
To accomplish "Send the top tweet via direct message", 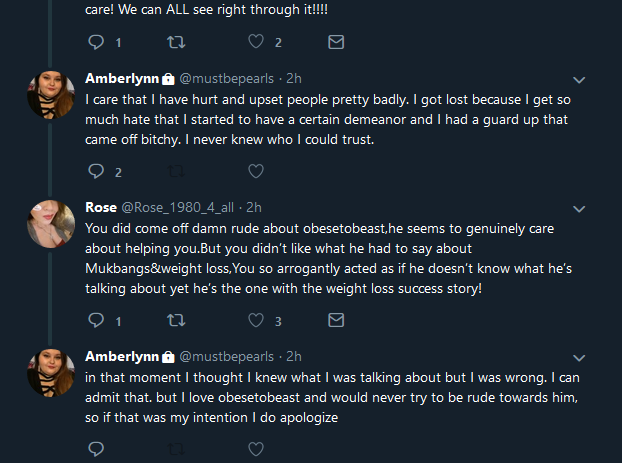I will (336, 42).
